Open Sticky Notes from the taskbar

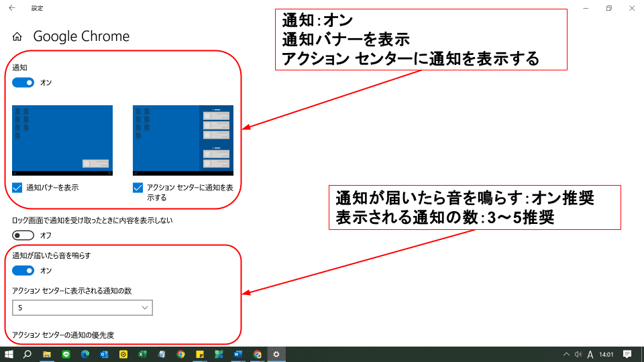[200, 354]
